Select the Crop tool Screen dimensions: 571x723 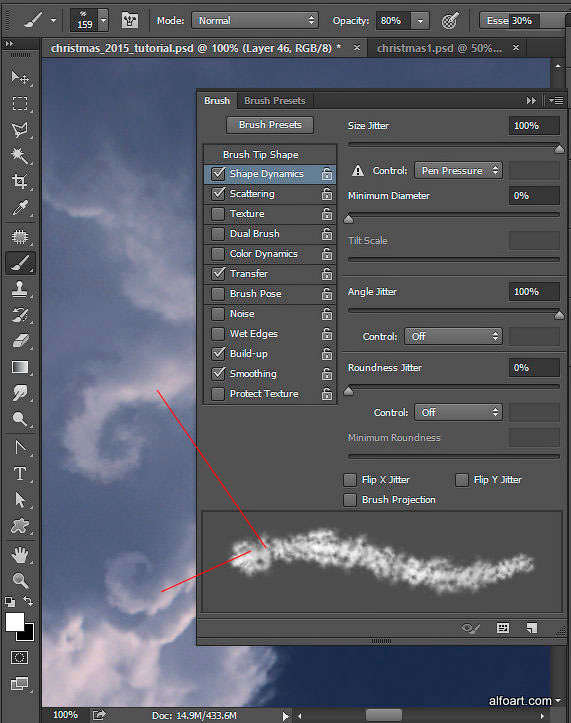pyautogui.click(x=20, y=182)
